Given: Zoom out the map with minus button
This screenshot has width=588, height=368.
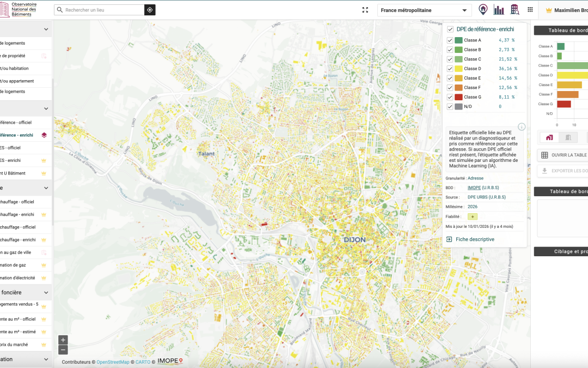Looking at the screenshot, I should (63, 350).
